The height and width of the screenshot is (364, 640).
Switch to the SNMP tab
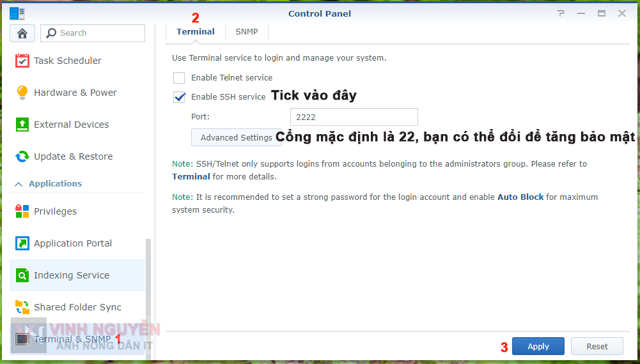pos(247,31)
